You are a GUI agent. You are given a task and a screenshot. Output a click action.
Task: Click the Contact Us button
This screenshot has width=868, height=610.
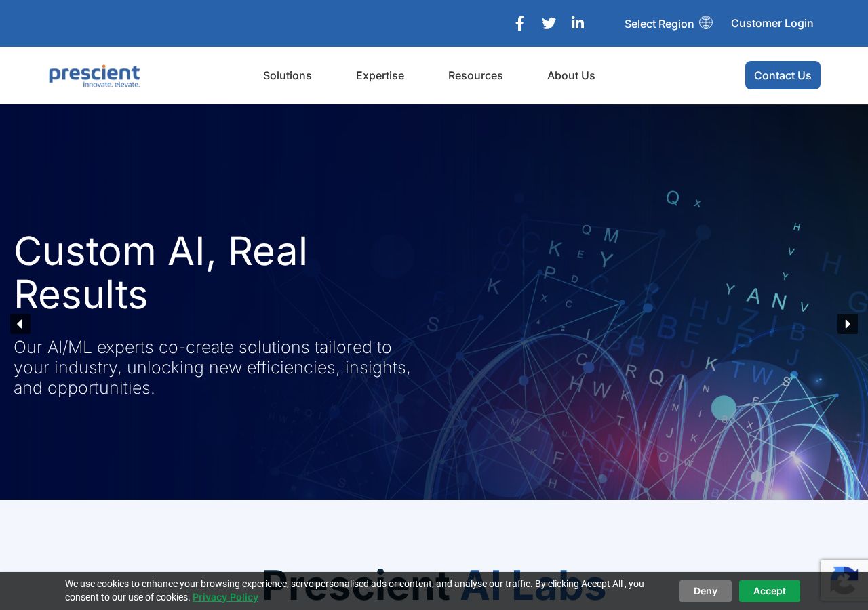click(x=783, y=75)
